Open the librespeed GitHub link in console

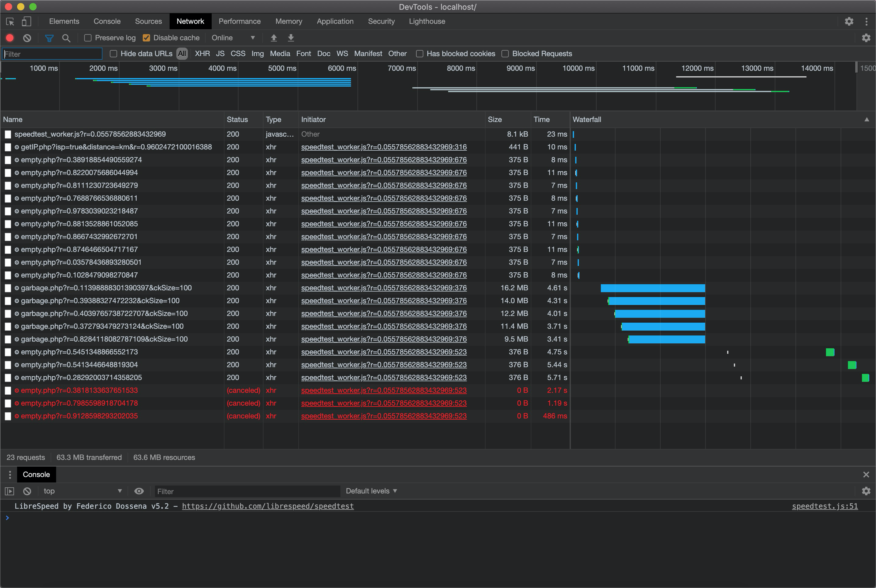268,506
